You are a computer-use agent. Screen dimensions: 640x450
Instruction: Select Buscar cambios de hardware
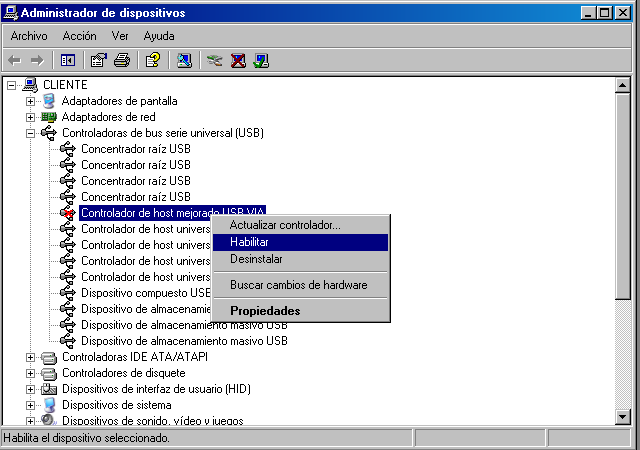(x=300, y=285)
